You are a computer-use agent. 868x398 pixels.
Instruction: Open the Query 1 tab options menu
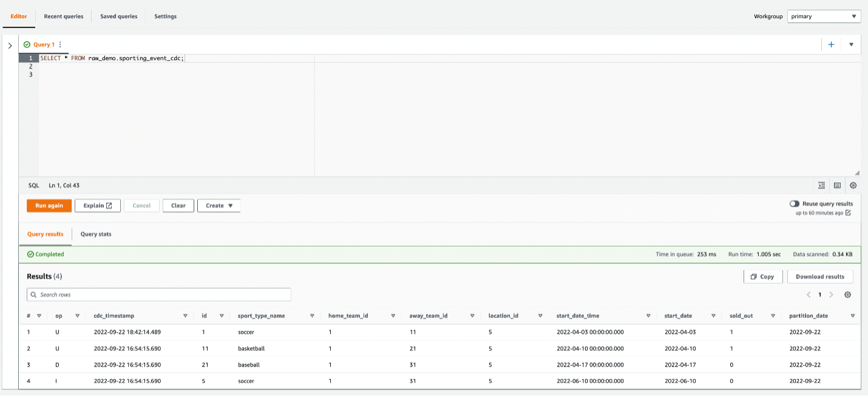click(60, 45)
